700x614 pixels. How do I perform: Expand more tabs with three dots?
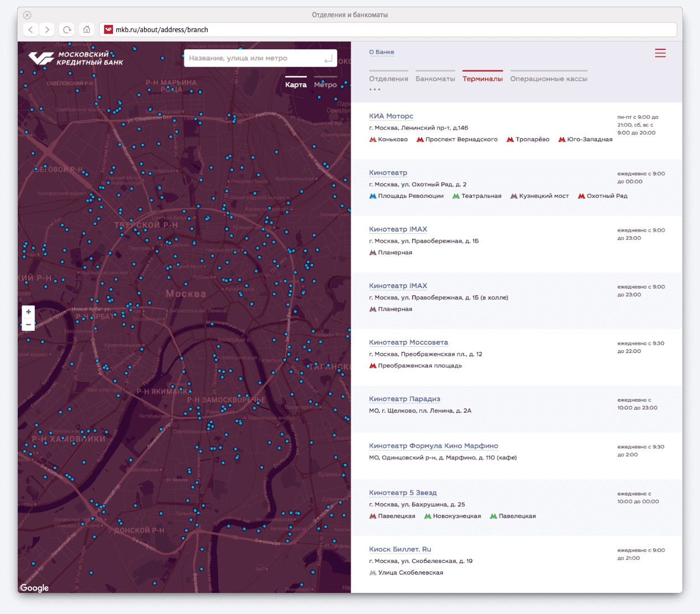pyautogui.click(x=375, y=89)
